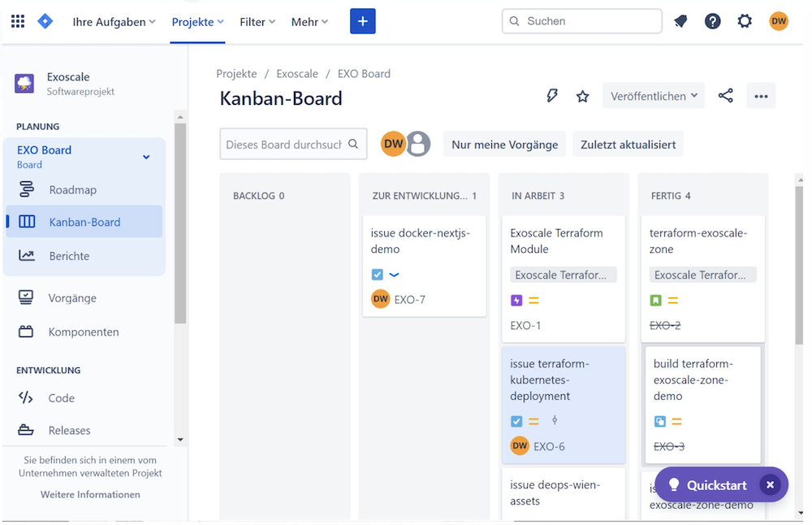The width and height of the screenshot is (812, 525).
Task: Click Weitere Informationen link
Action: tap(90, 494)
